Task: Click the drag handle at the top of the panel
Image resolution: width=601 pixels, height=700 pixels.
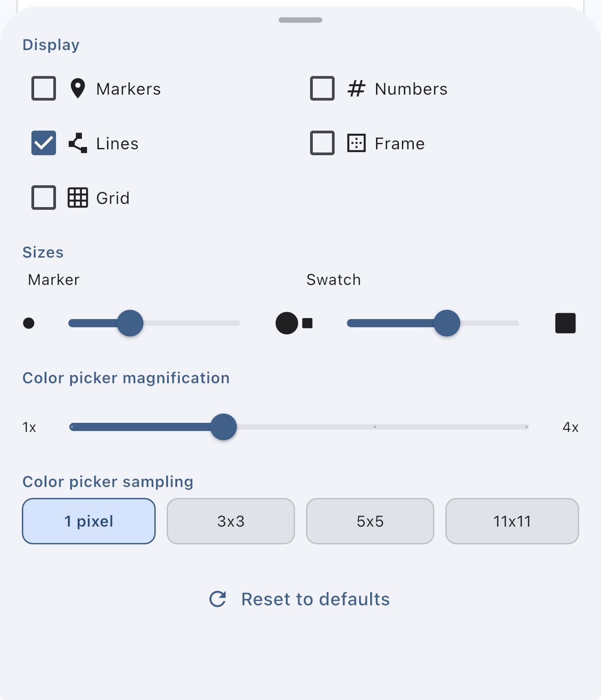Action: click(x=300, y=20)
